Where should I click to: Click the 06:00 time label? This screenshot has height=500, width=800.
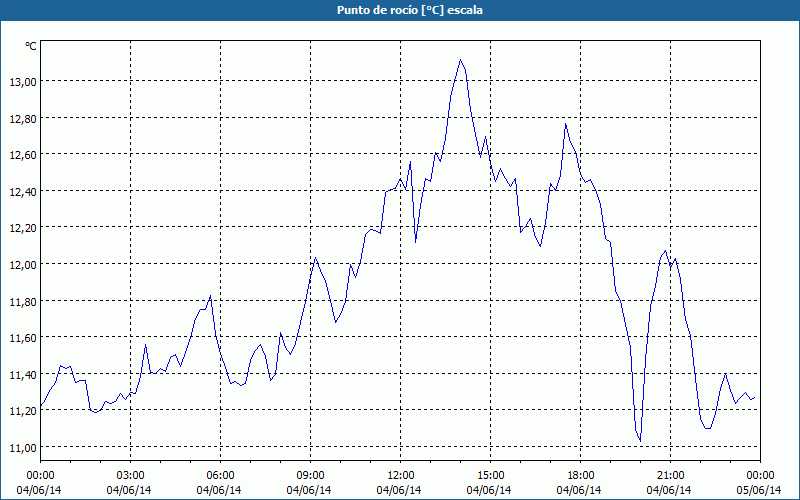(220, 476)
